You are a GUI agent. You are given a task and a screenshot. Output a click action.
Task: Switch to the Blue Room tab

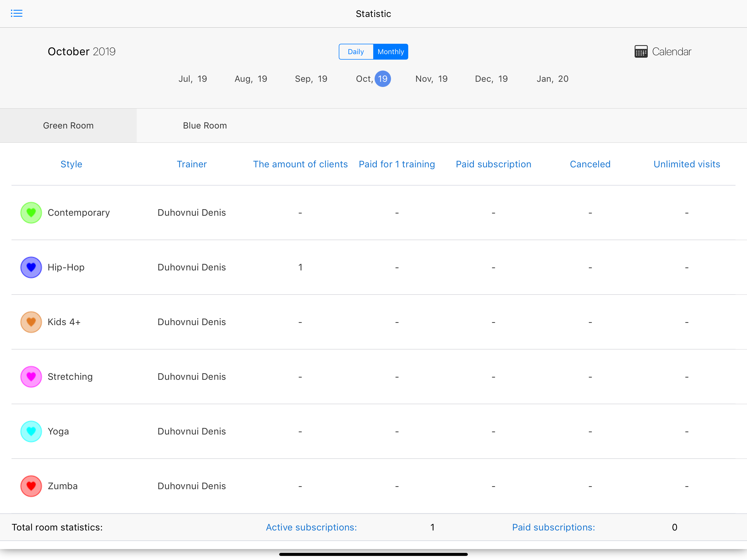[205, 126]
